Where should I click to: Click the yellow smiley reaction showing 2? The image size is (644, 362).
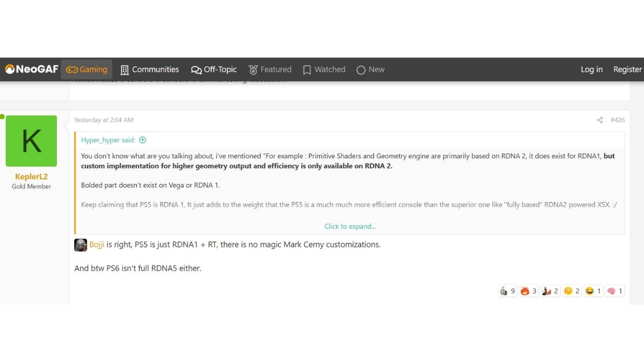pos(572,291)
